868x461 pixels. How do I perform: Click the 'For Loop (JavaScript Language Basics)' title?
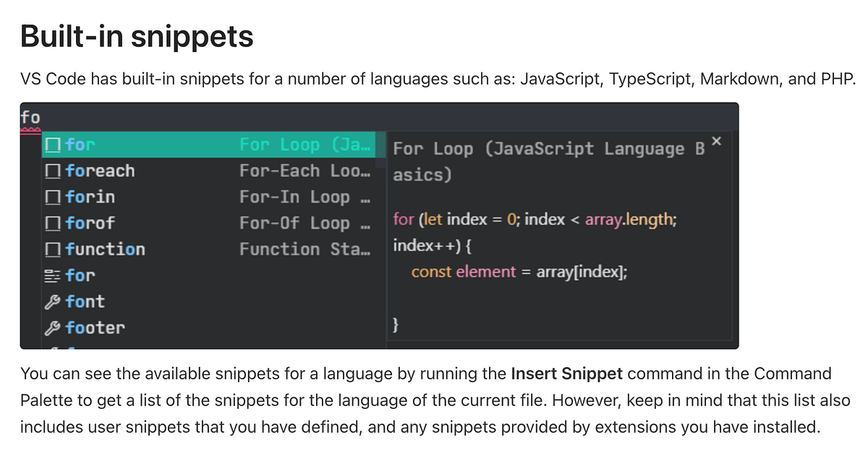(x=549, y=162)
